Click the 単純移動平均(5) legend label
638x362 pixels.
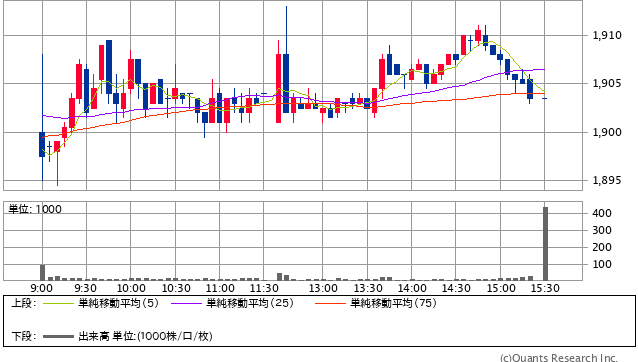click(118, 303)
